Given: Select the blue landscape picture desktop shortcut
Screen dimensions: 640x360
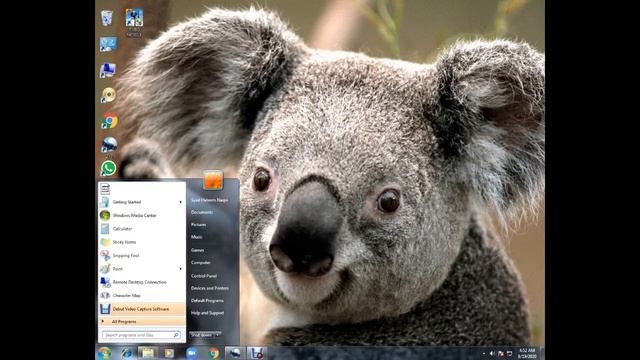Looking at the screenshot, I should [x=108, y=44].
